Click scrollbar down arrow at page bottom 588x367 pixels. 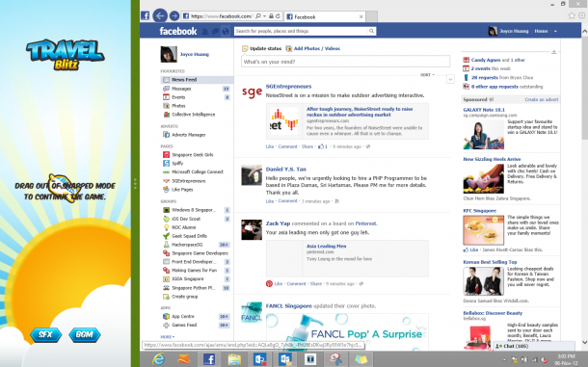pos(584,342)
